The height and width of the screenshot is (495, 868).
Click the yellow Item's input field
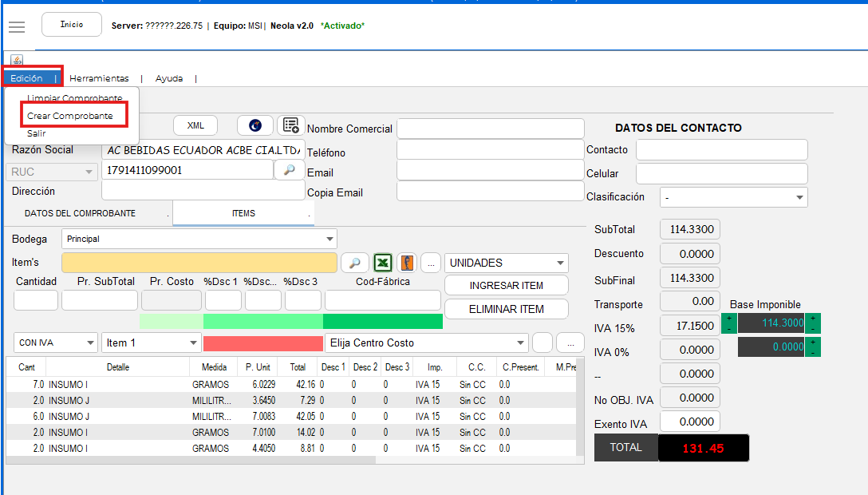coord(199,263)
